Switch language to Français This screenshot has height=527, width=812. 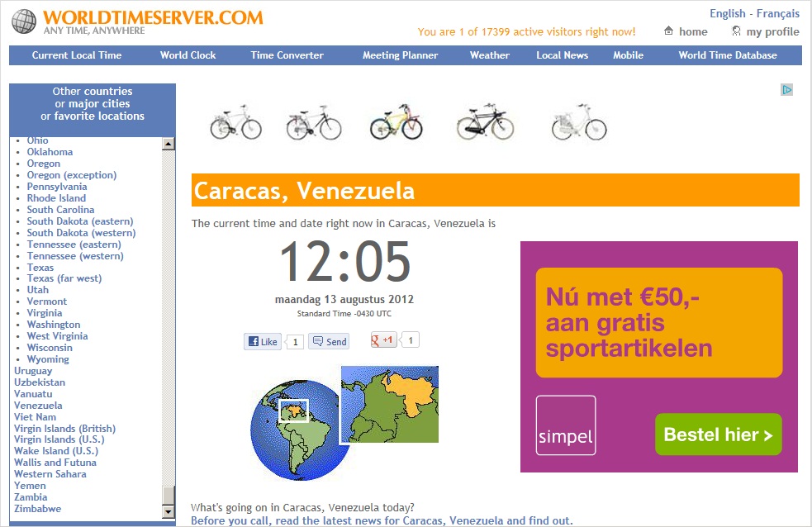click(x=777, y=13)
